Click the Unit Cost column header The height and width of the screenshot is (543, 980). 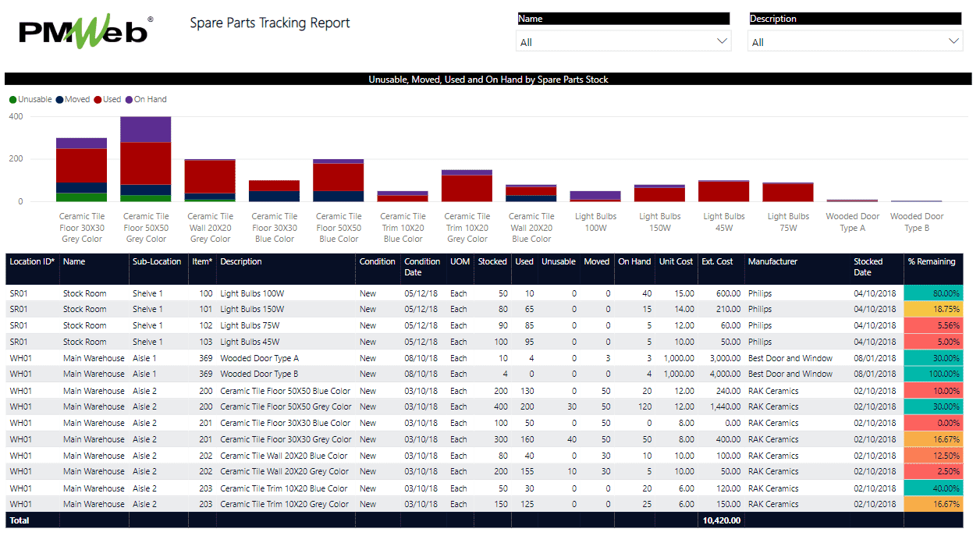tap(676, 262)
